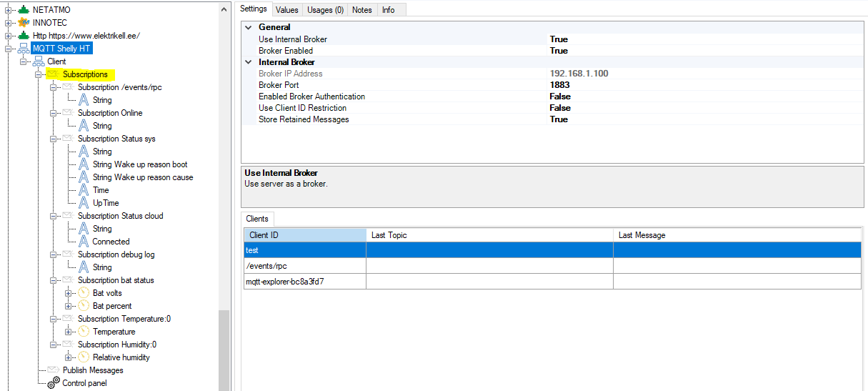Expand the Temperature tree item
Screen dimensions: 868x391
click(x=69, y=332)
